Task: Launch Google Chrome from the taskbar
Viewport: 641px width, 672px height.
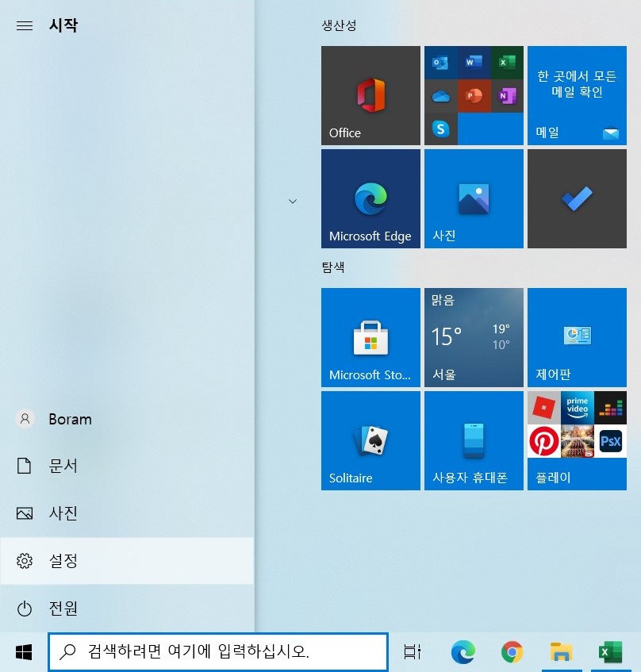Action: pyautogui.click(x=512, y=652)
